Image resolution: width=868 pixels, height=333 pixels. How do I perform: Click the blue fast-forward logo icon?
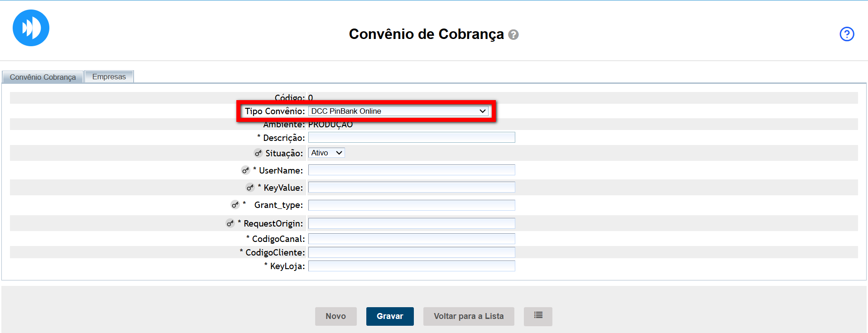pos(31,28)
